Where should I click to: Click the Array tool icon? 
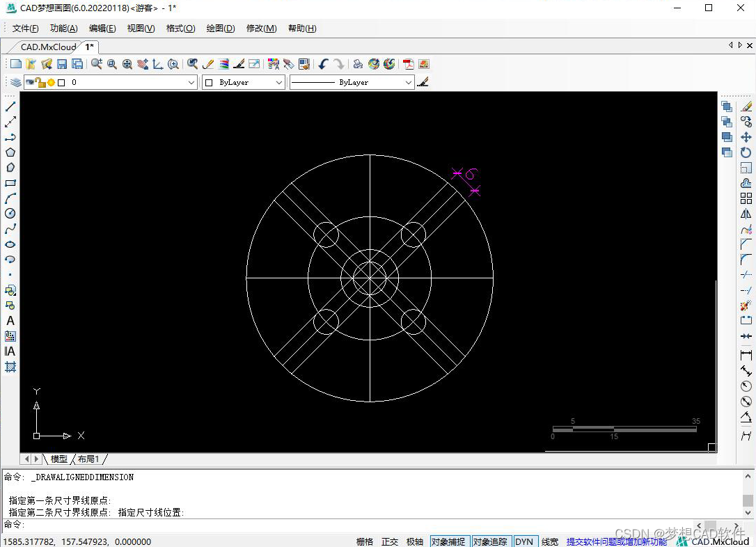pos(746,198)
